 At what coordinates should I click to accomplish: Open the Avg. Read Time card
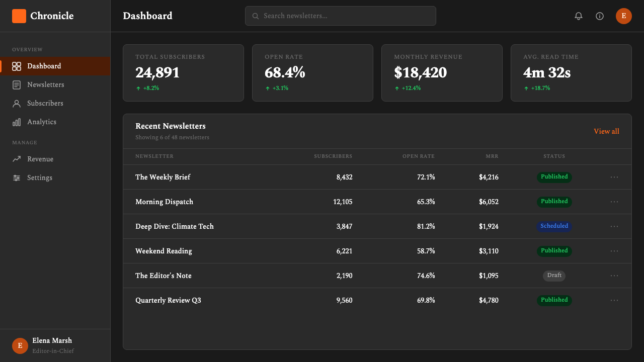[571, 73]
